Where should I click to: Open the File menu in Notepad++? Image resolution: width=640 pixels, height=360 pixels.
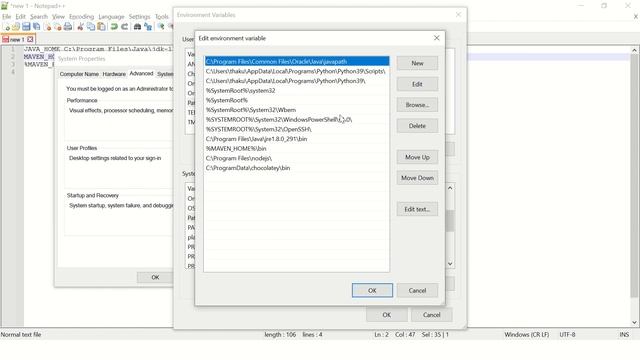7,17
